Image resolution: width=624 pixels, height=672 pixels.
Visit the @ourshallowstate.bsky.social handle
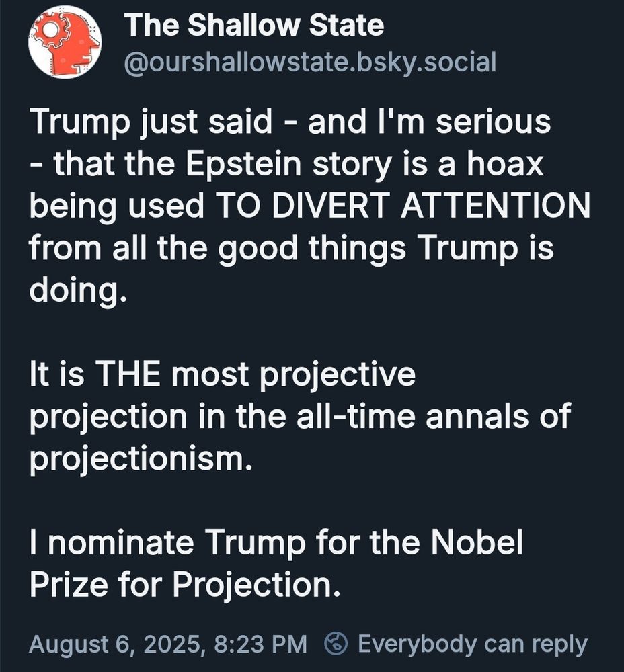(310, 62)
